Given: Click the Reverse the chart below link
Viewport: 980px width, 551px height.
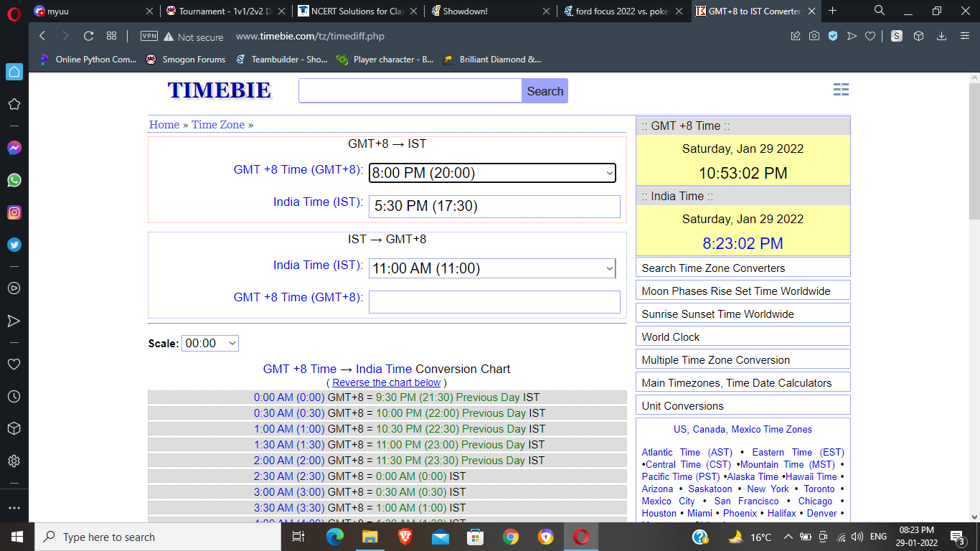Looking at the screenshot, I should click(386, 382).
